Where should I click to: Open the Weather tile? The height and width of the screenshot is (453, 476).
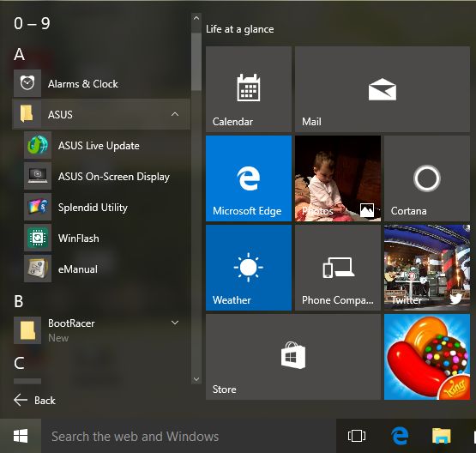tap(249, 268)
